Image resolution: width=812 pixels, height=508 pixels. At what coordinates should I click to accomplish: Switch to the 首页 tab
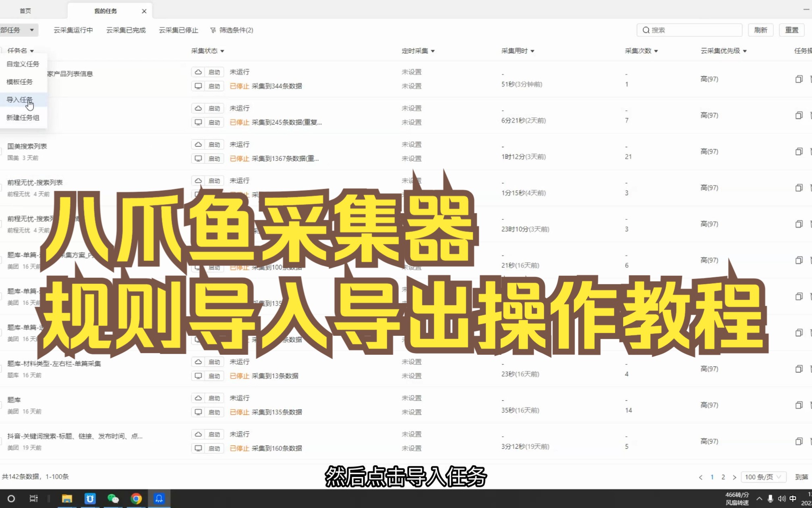(x=25, y=11)
